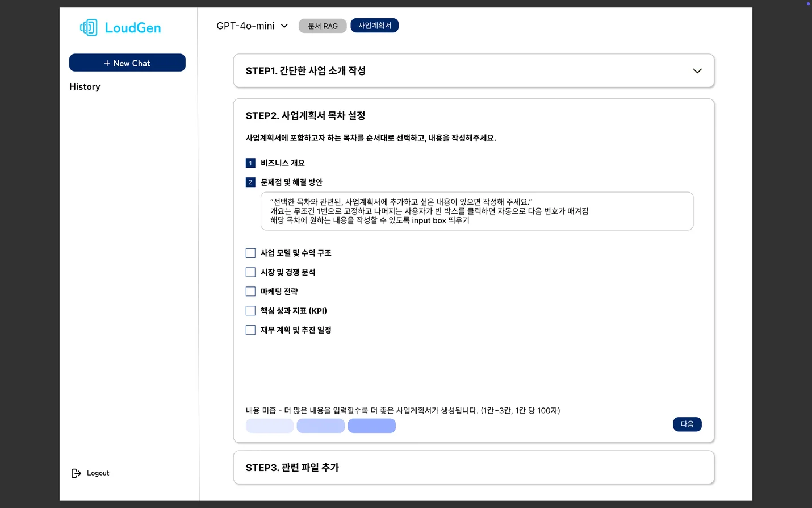Open the GPT-4o-mini model dropdown

click(253, 26)
